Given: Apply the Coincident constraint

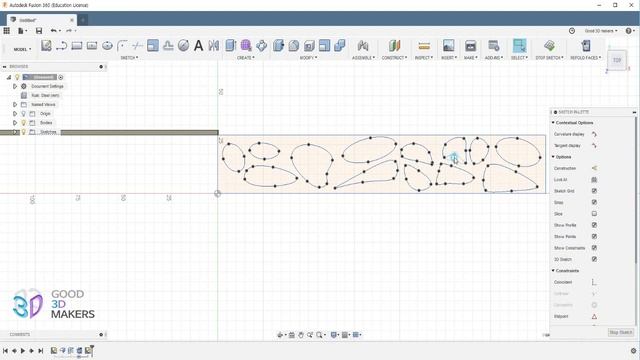Looking at the screenshot, I should (594, 282).
